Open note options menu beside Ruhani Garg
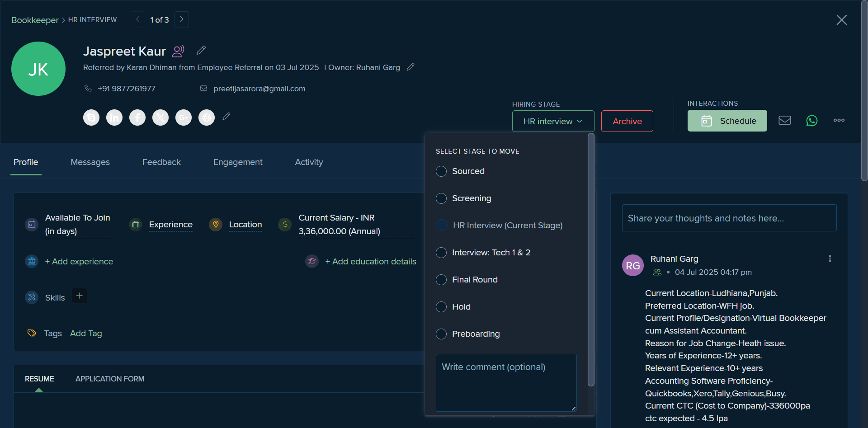This screenshot has height=428, width=868. tap(830, 259)
